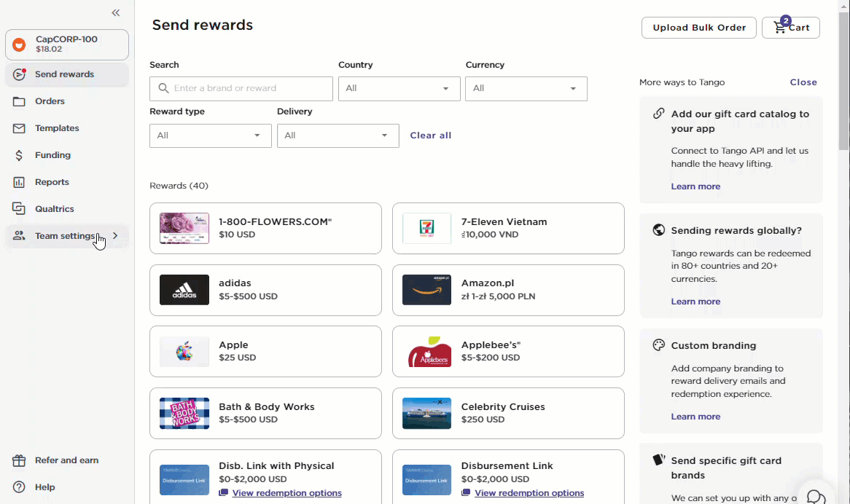Screen dimensions: 850x504
Task: Open the Country dropdown
Action: coord(399,89)
